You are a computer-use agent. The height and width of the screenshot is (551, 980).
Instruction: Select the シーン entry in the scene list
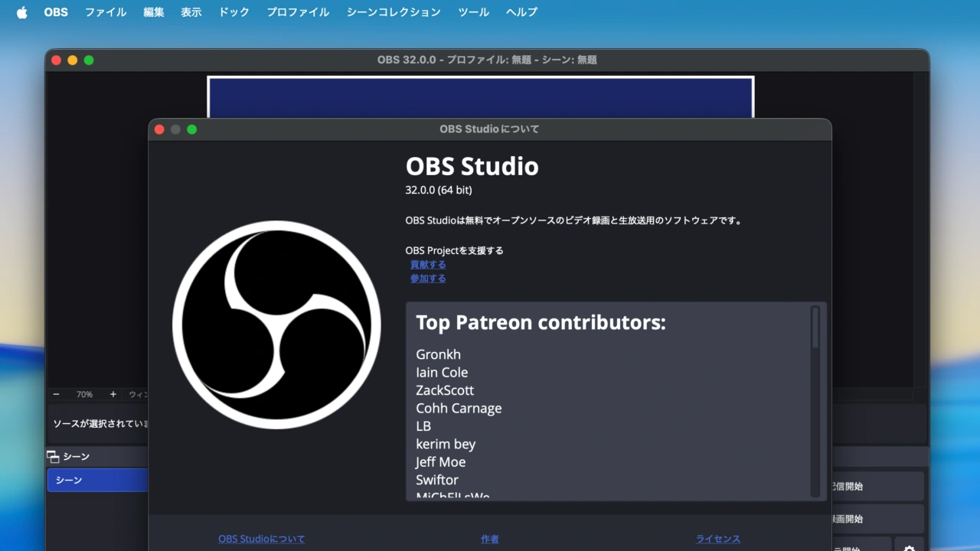(96, 480)
